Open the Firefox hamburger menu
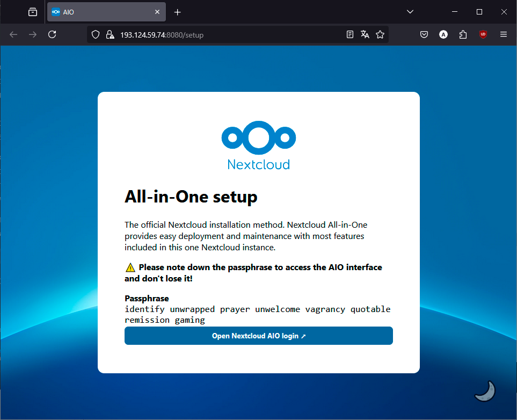This screenshot has height=420, width=517. (503, 34)
